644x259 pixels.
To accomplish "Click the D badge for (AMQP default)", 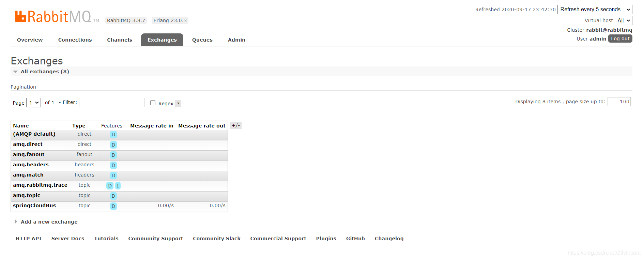I will (113, 135).
